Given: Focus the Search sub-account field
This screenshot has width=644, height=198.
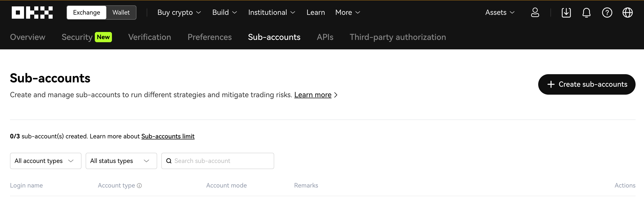Looking at the screenshot, I should point(222,161).
